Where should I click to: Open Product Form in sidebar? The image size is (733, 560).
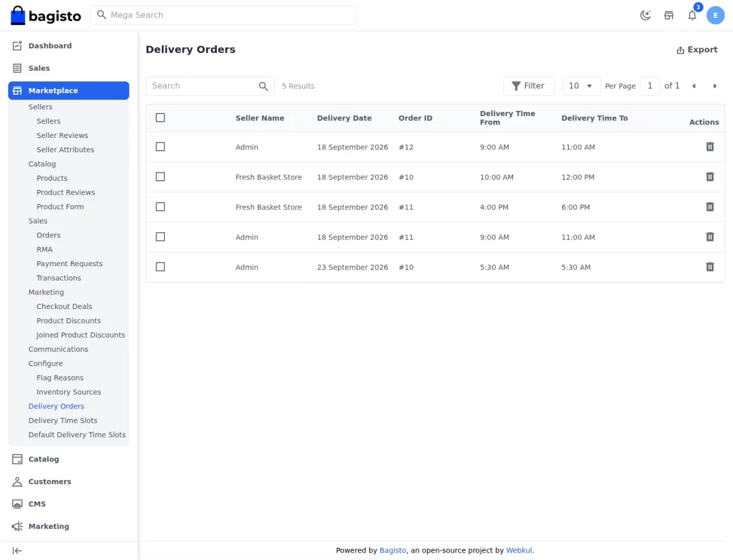60,206
